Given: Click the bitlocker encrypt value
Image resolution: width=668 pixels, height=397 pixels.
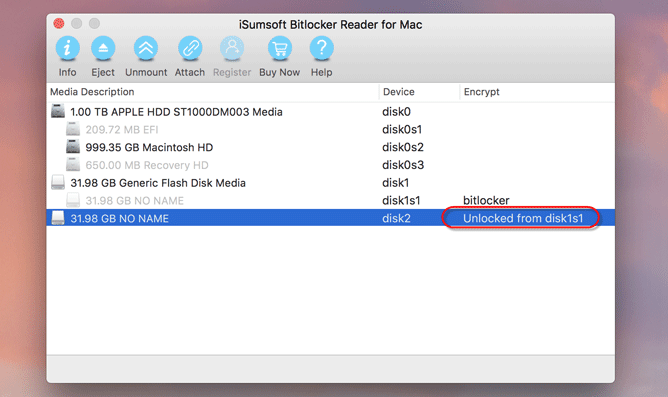Looking at the screenshot, I should pos(486,201).
